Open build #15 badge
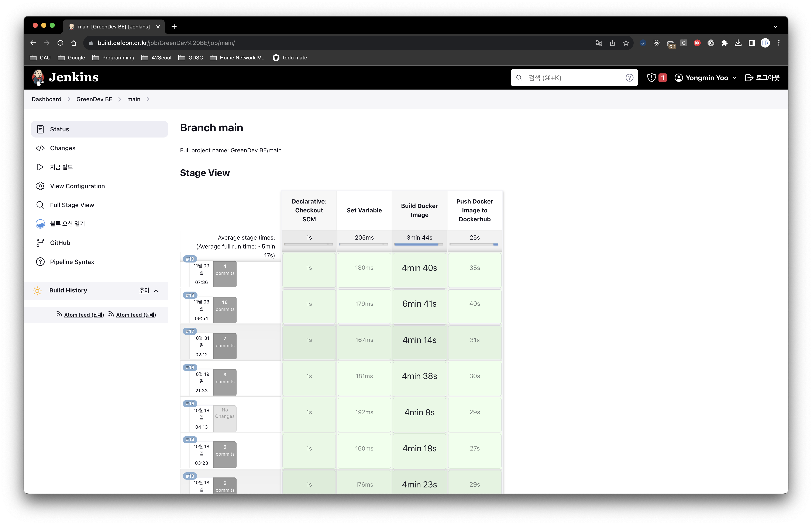This screenshot has height=525, width=812. pyautogui.click(x=190, y=404)
